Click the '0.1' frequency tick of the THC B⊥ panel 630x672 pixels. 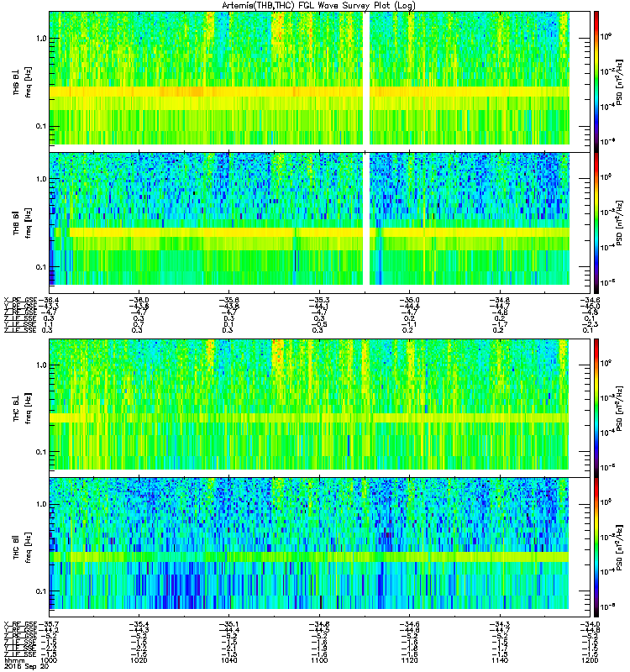(x=41, y=452)
